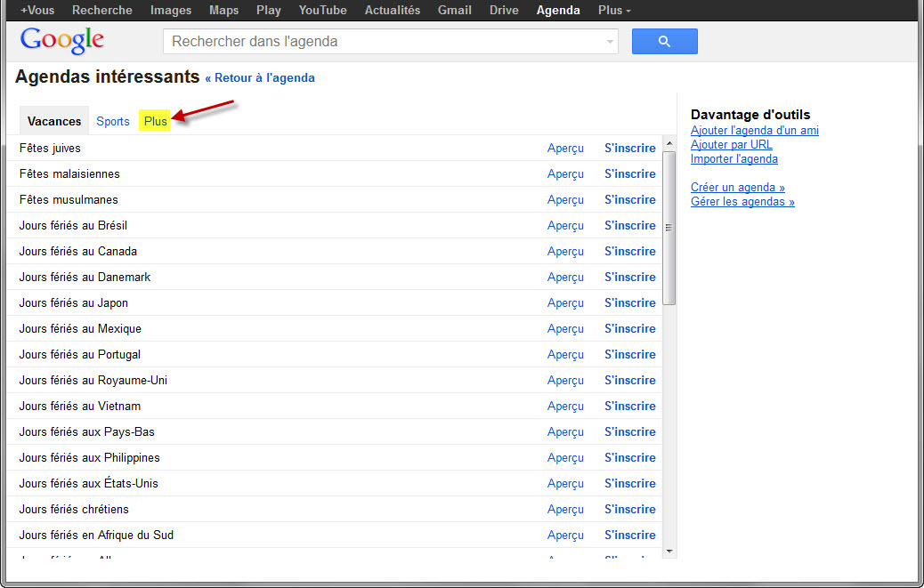This screenshot has height=588, width=924.
Task: Click S'inscrire for Jours fériés au Brésil
Action: (x=630, y=225)
